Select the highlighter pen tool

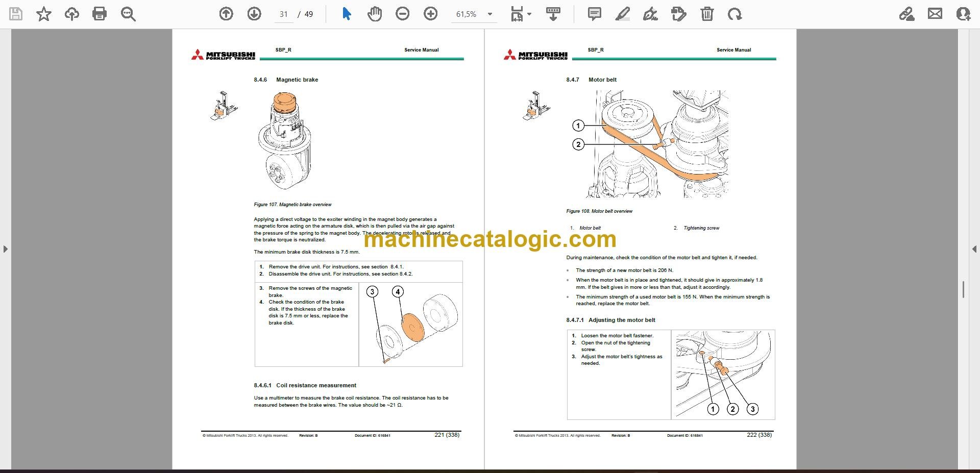623,14
